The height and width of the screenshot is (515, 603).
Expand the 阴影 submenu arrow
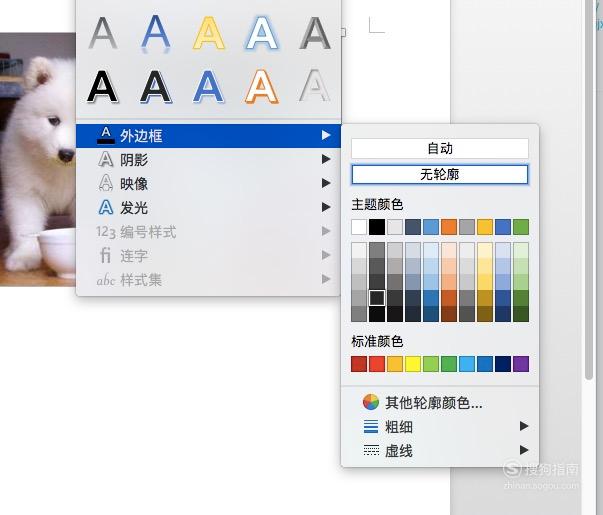point(326,159)
